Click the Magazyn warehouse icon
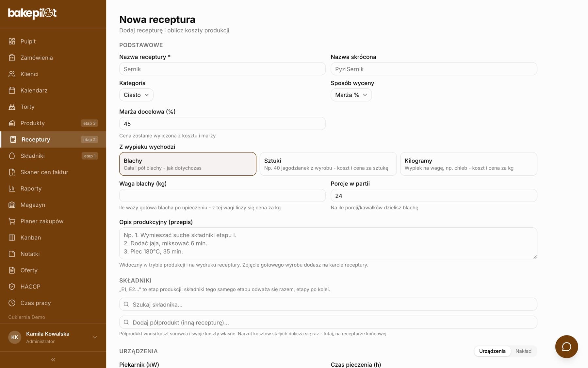588x368 pixels. [x=12, y=205]
